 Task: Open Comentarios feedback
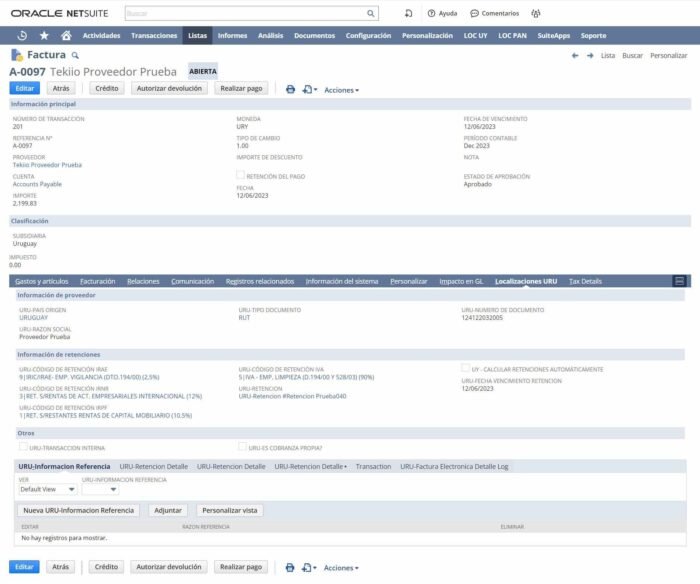coord(495,13)
